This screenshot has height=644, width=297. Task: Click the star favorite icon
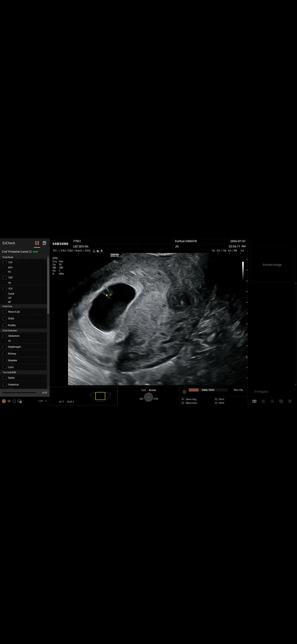click(263, 401)
